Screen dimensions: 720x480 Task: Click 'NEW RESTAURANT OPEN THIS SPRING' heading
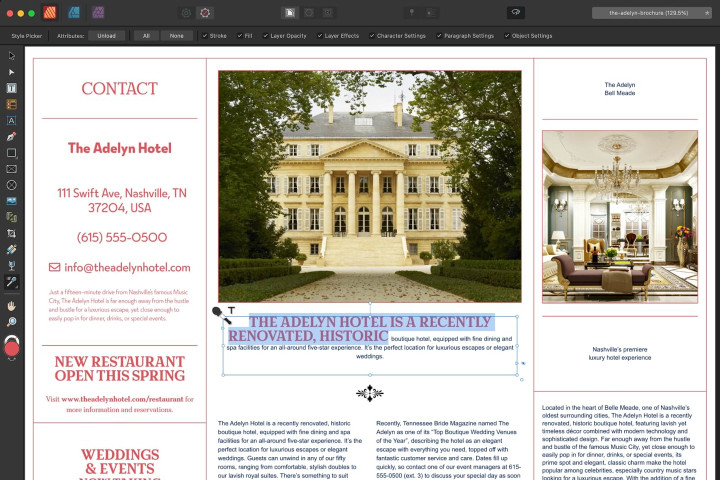pyautogui.click(x=120, y=368)
